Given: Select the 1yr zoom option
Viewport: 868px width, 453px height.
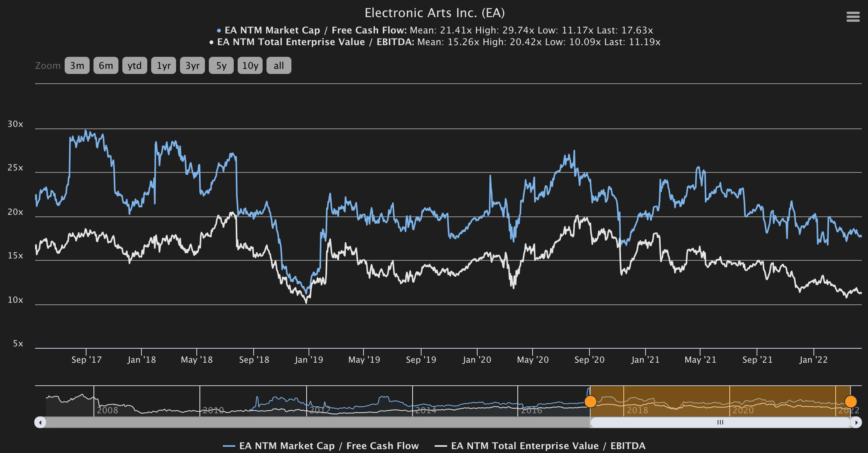Looking at the screenshot, I should (164, 65).
